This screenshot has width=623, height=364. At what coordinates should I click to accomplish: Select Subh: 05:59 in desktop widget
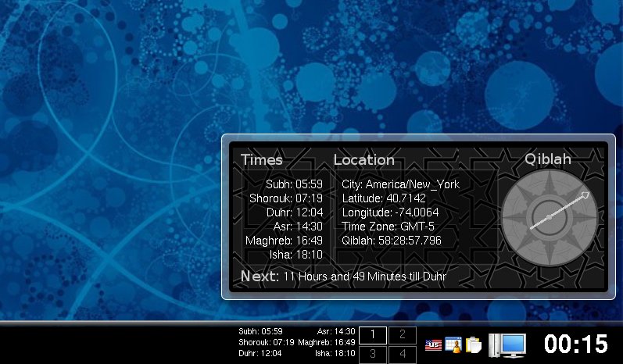294,184
